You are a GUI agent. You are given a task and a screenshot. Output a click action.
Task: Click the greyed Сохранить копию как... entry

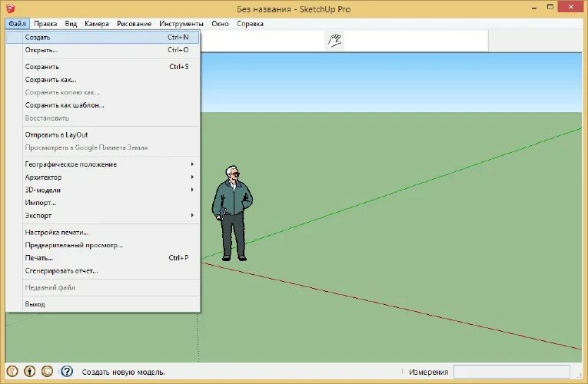(x=103, y=92)
